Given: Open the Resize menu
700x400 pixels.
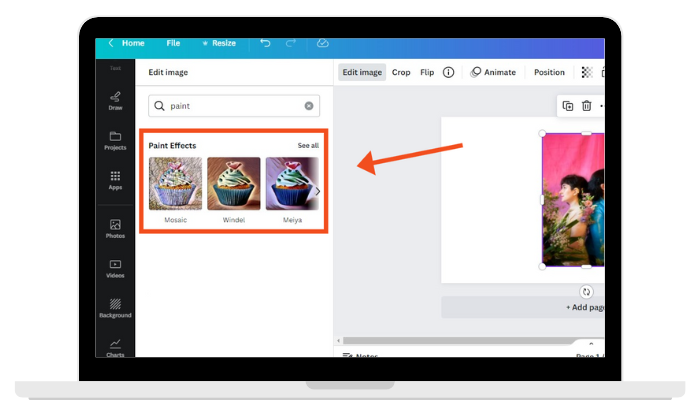Looking at the screenshot, I should pyautogui.click(x=219, y=43).
